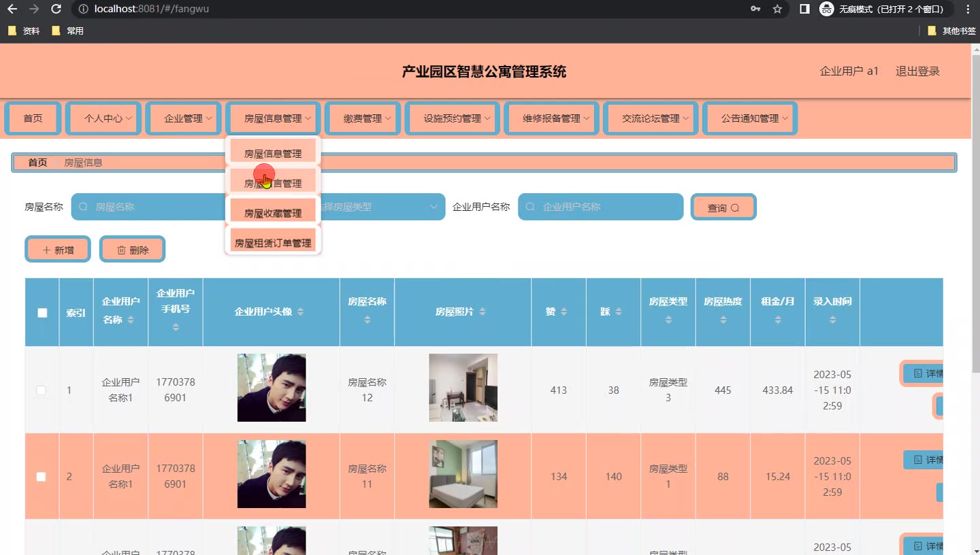Click the 企业用户 a1 account label

(x=849, y=71)
